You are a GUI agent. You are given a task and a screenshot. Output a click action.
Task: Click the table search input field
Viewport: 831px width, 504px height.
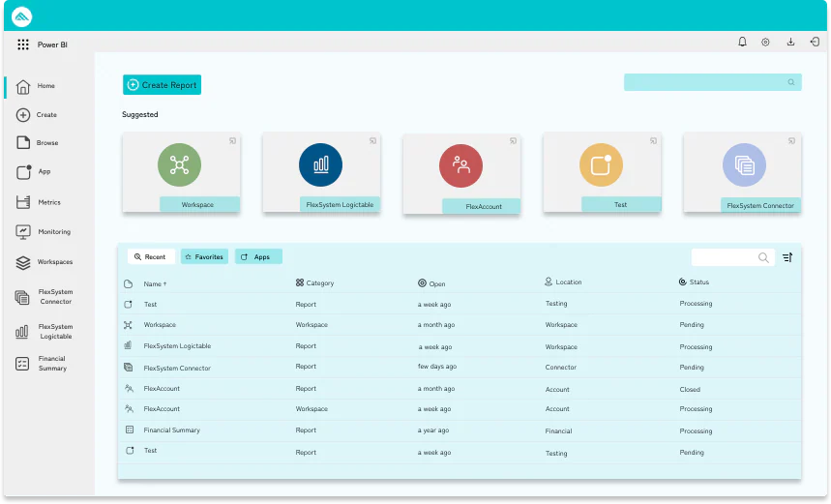coord(733,257)
